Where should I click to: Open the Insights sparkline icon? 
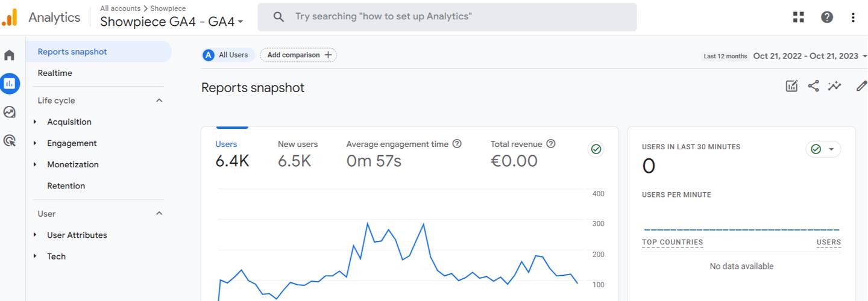tap(834, 86)
